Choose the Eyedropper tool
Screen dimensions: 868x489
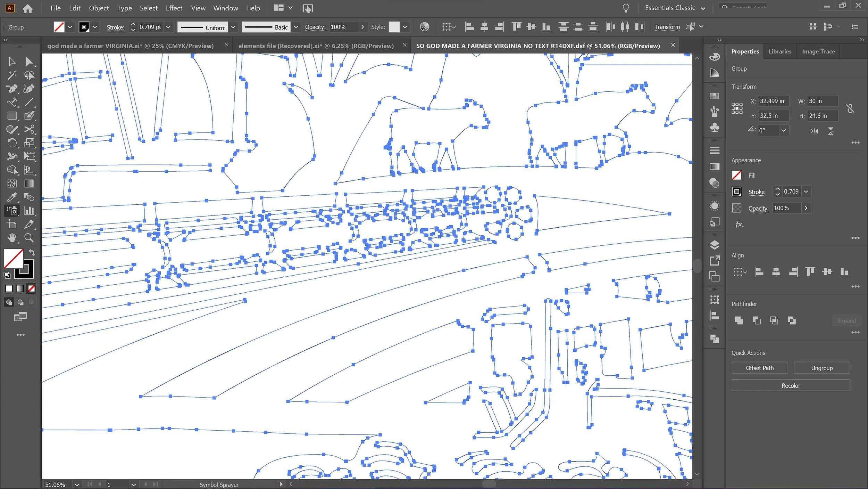[x=12, y=197]
